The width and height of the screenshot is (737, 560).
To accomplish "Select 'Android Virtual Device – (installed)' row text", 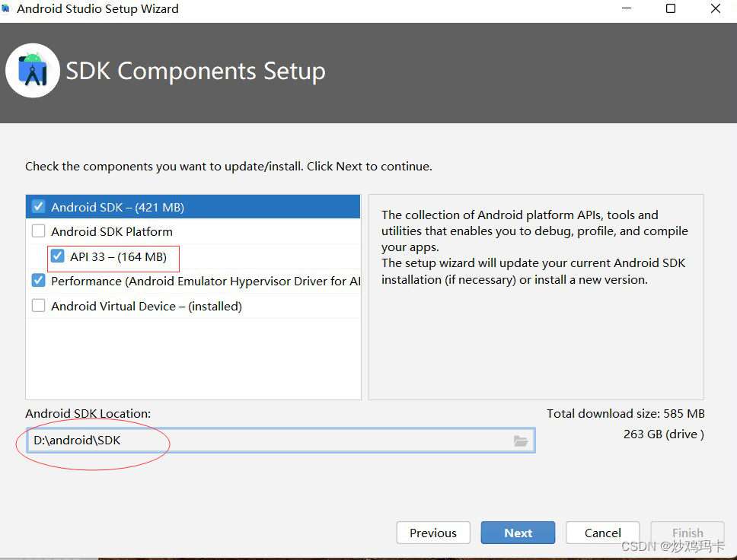I will pos(147,306).
